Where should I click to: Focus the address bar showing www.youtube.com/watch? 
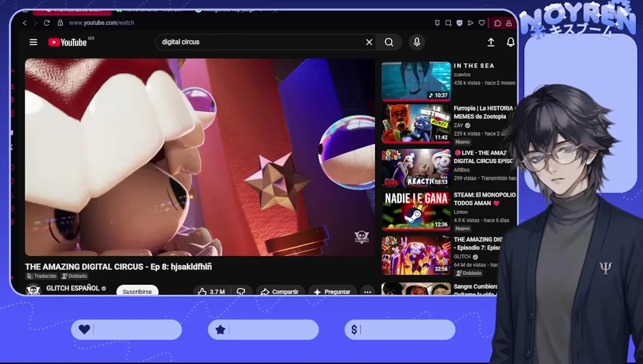click(102, 23)
